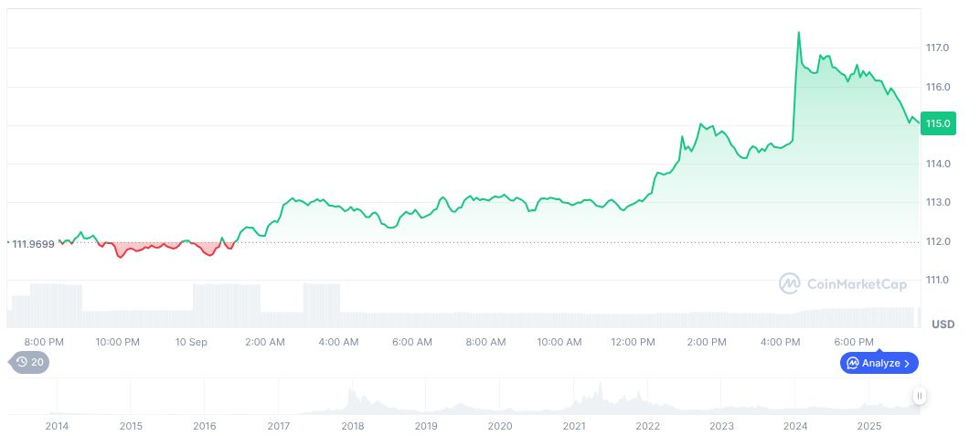Click the price peak near 4:00 PM
The width and height of the screenshot is (980, 436).
[x=798, y=33]
